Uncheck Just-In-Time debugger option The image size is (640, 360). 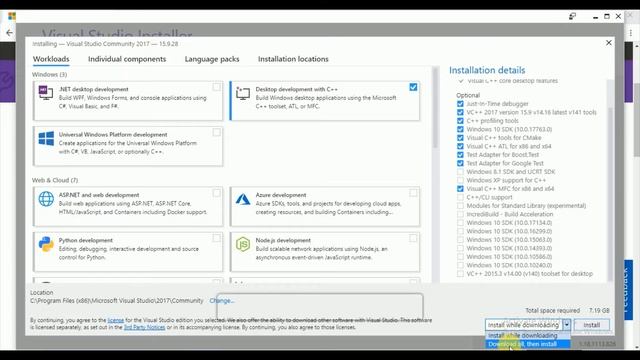click(x=460, y=104)
